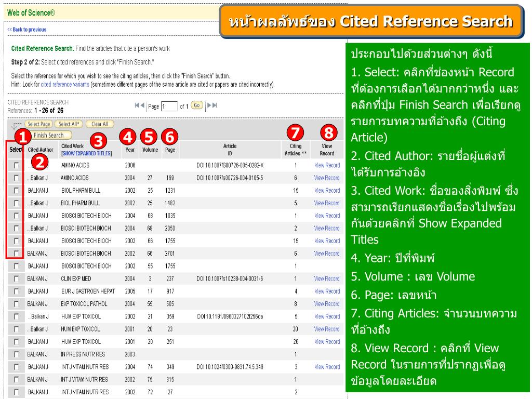Click the IN PRESS NUTR RES cited work cell

[83, 354]
